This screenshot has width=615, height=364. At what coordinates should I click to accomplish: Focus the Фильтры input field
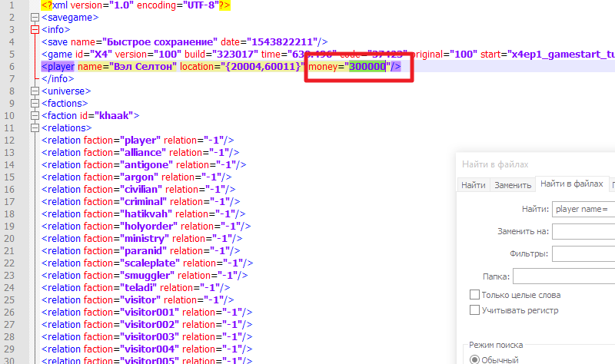pyautogui.click(x=583, y=253)
